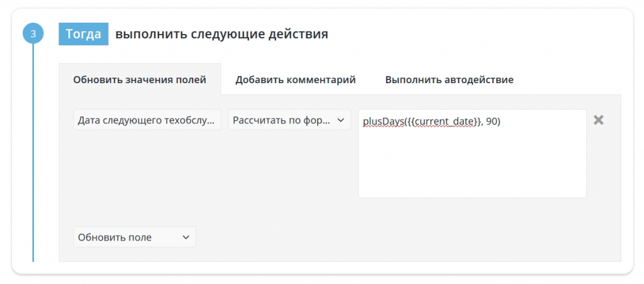Click the blue Тогда badge
The image size is (644, 284).
click(83, 34)
